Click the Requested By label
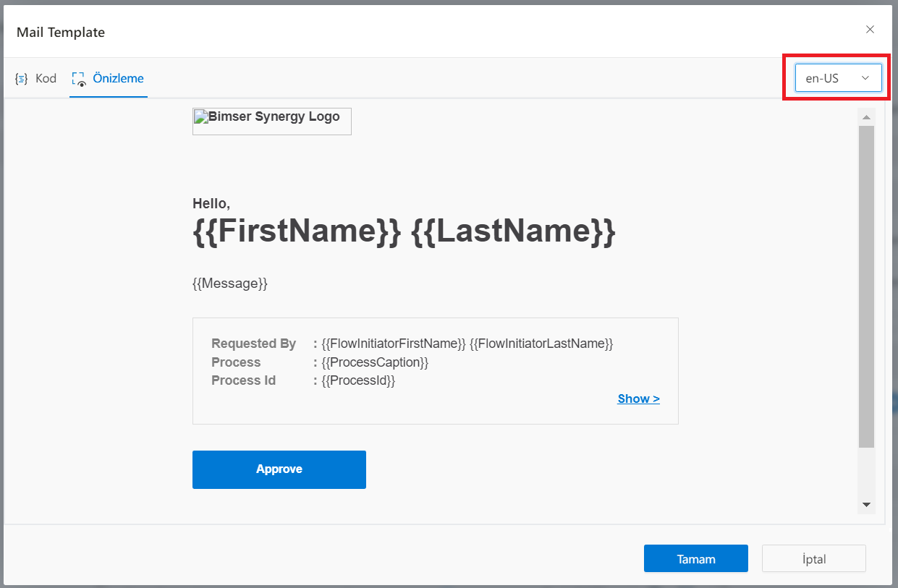 (253, 344)
